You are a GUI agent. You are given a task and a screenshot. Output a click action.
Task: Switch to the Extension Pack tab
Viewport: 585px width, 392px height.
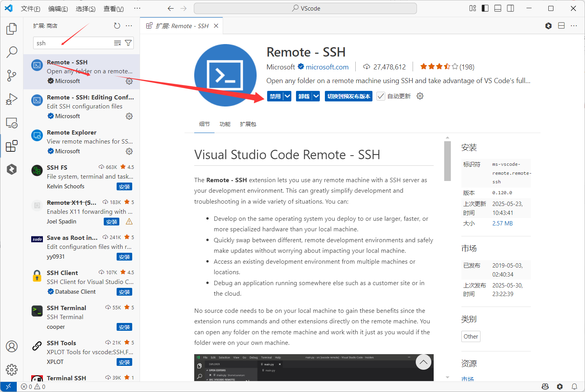pyautogui.click(x=248, y=124)
